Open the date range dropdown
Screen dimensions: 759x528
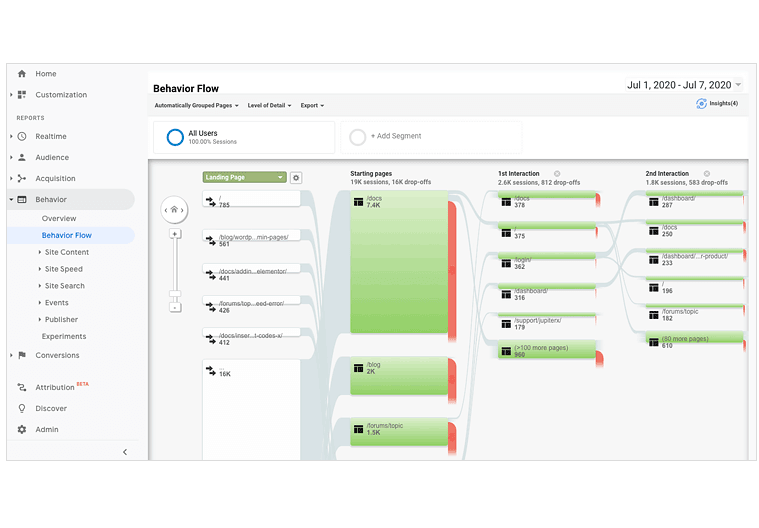tap(684, 85)
